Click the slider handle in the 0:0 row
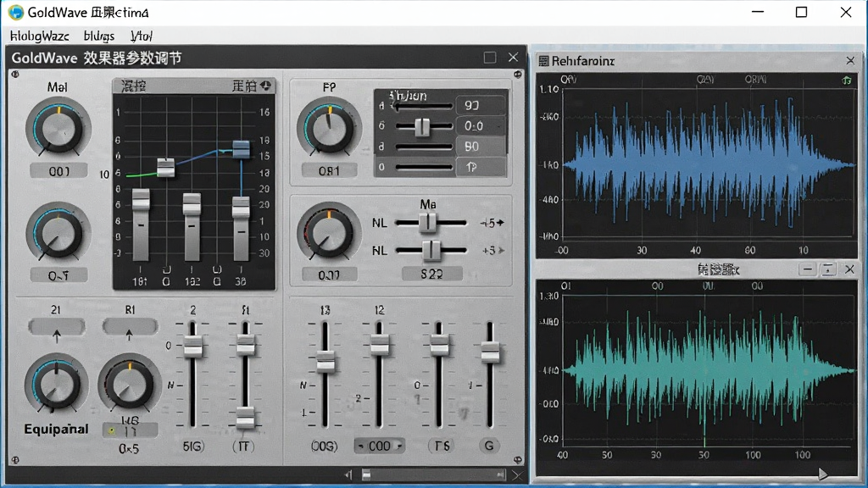 422,127
